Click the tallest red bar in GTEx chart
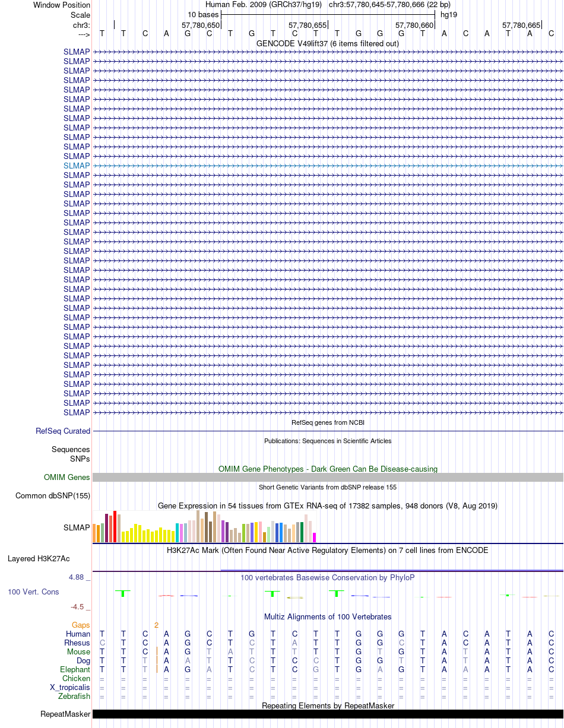This screenshot has width=564, height=728. point(115,526)
